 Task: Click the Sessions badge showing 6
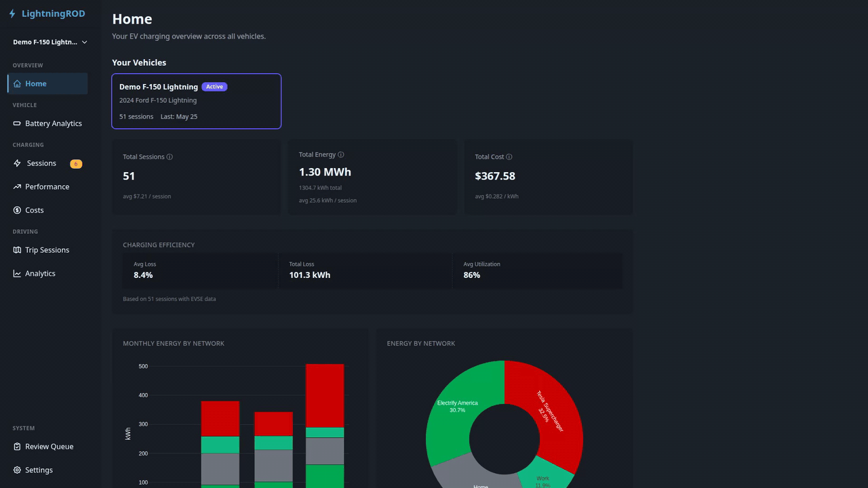76,164
